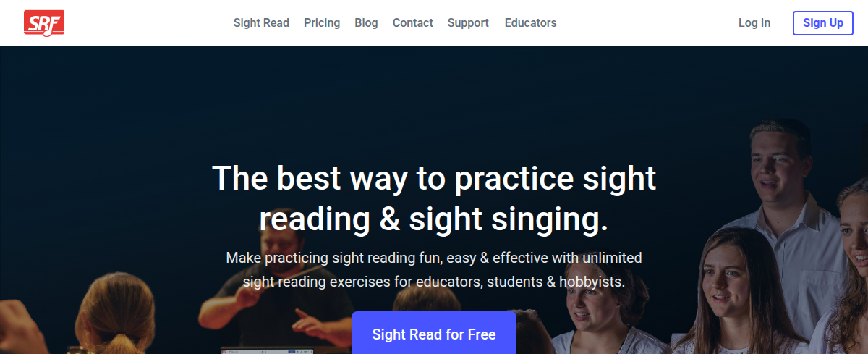Click the outlined Sign Up button
This screenshot has width=868, height=354.
pyautogui.click(x=823, y=23)
